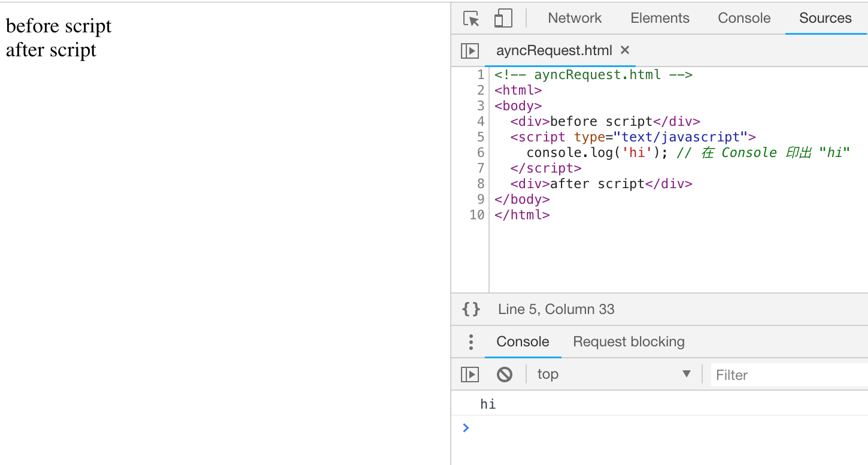Switch to the Network panel
The width and height of the screenshot is (868, 465).
coord(575,18)
